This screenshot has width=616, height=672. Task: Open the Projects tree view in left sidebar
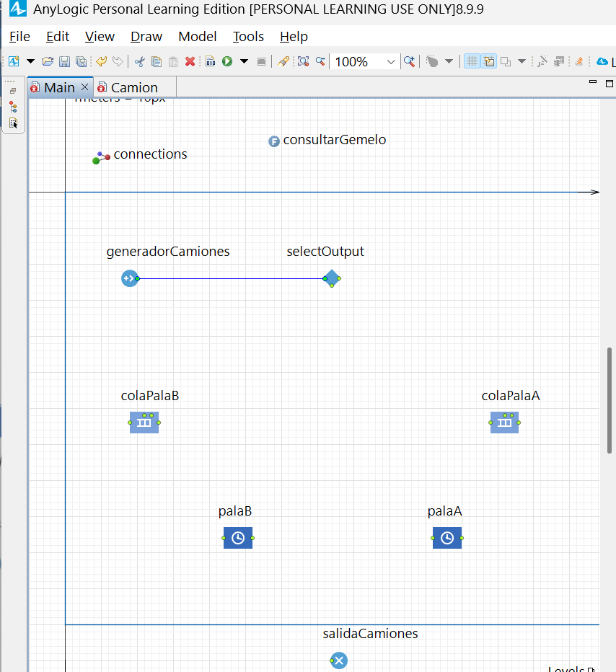click(x=13, y=107)
